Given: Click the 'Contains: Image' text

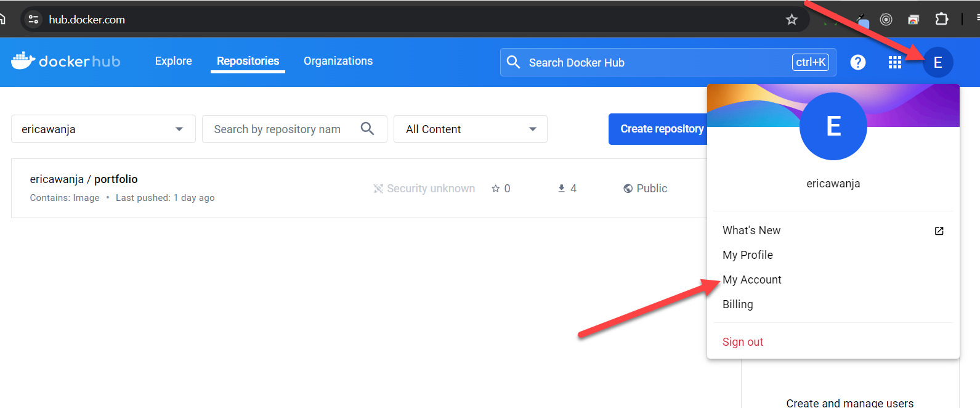Looking at the screenshot, I should click(65, 198).
